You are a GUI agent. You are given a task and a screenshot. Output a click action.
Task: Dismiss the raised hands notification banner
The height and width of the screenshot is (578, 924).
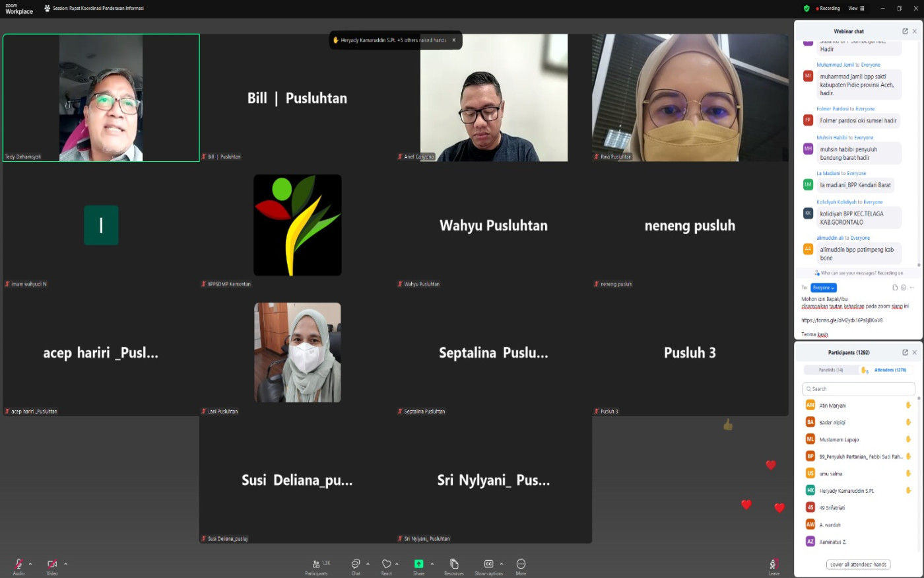coord(453,40)
